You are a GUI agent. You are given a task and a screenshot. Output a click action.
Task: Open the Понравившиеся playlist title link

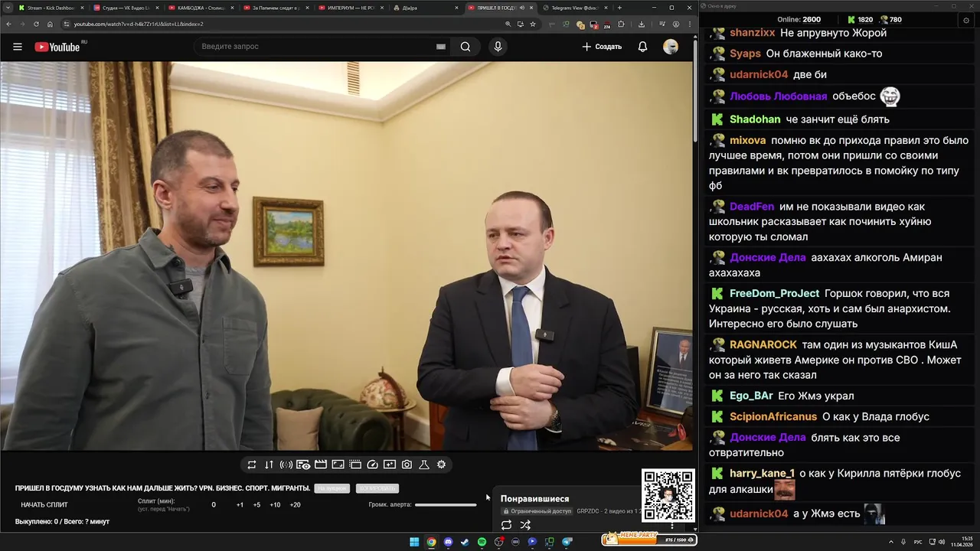click(534, 499)
